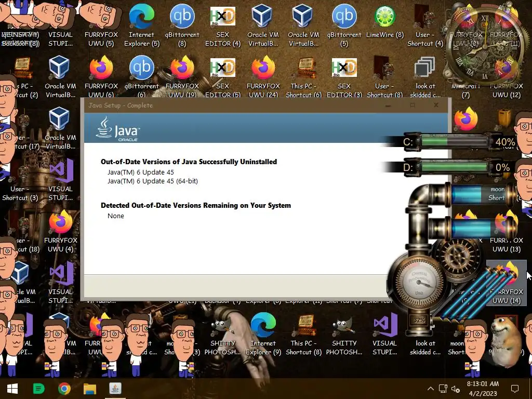This screenshot has width=532, height=399.
Task: Select the SEX EDITOR (3) icon
Action: coord(344,77)
